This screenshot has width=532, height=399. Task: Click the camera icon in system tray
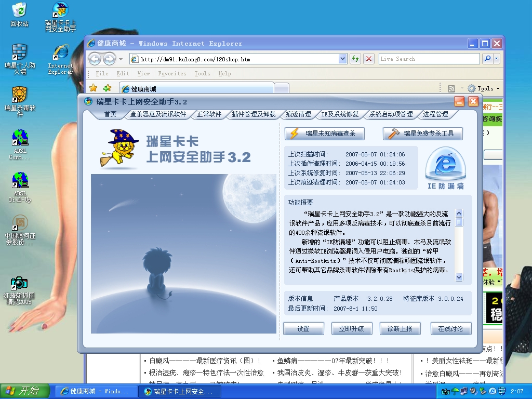pos(445,392)
